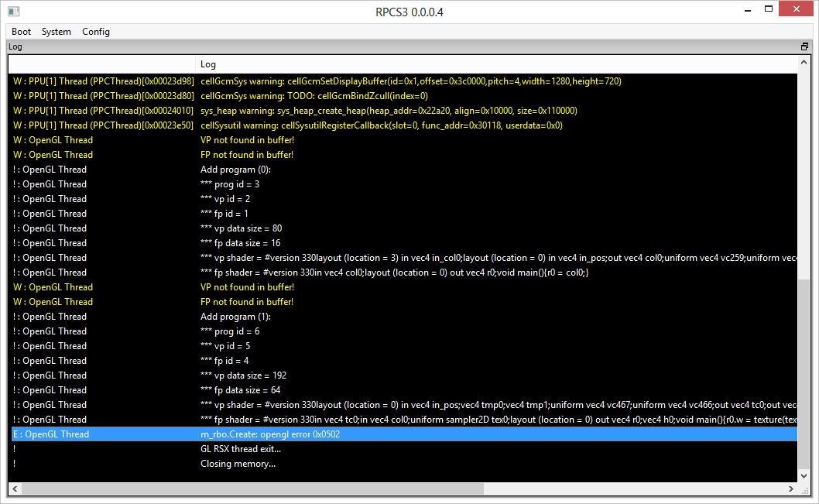Open the System menu
The width and height of the screenshot is (819, 504).
tap(56, 31)
